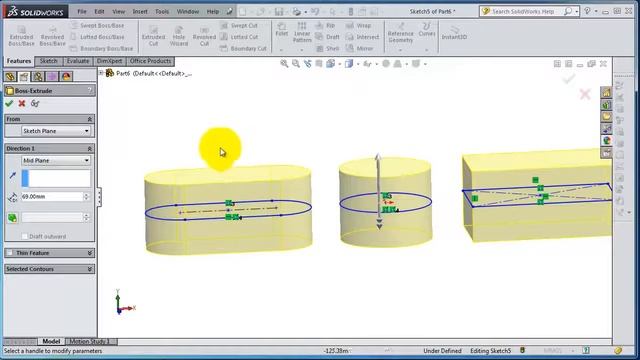Open FeatureManager design tree tab
The height and width of the screenshot is (360, 640).
point(10,76)
